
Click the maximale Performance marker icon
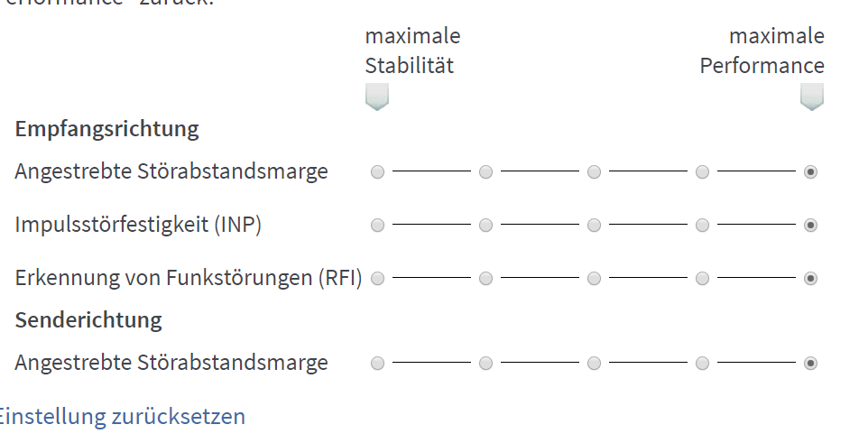(812, 97)
